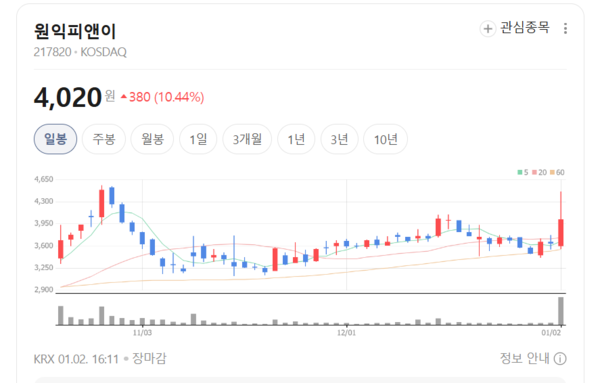Add the stock via the 관심종목 plus icon
The height and width of the screenshot is (383, 600).
pyautogui.click(x=488, y=28)
